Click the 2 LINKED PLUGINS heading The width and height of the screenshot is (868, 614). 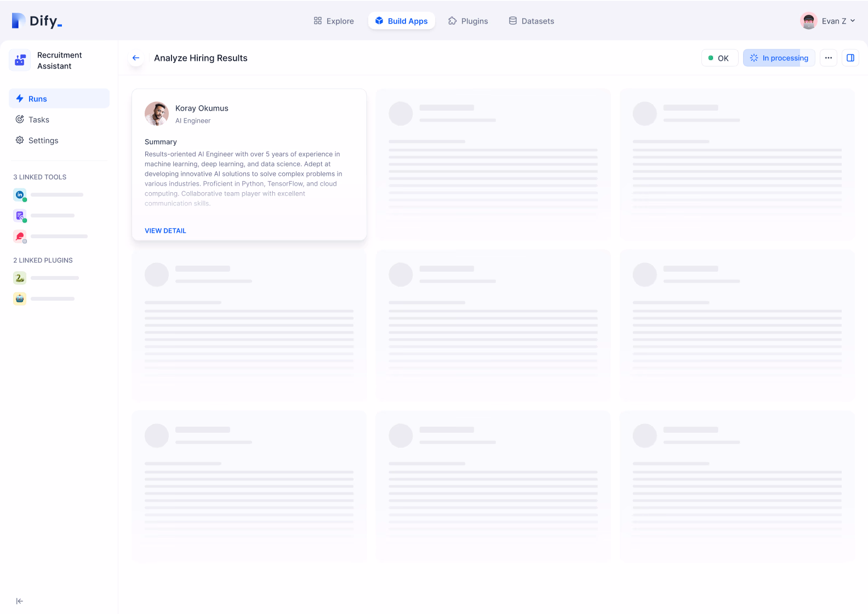coord(43,260)
